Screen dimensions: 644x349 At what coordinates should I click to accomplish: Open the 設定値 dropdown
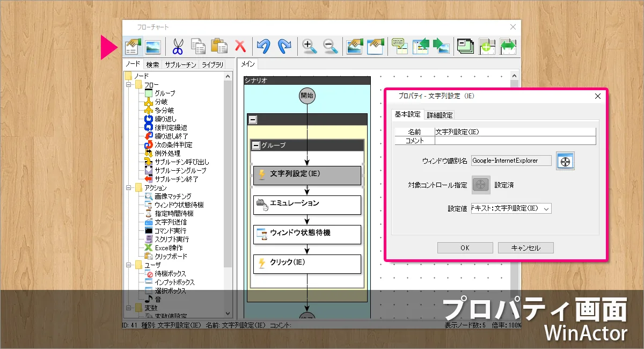[x=546, y=208]
